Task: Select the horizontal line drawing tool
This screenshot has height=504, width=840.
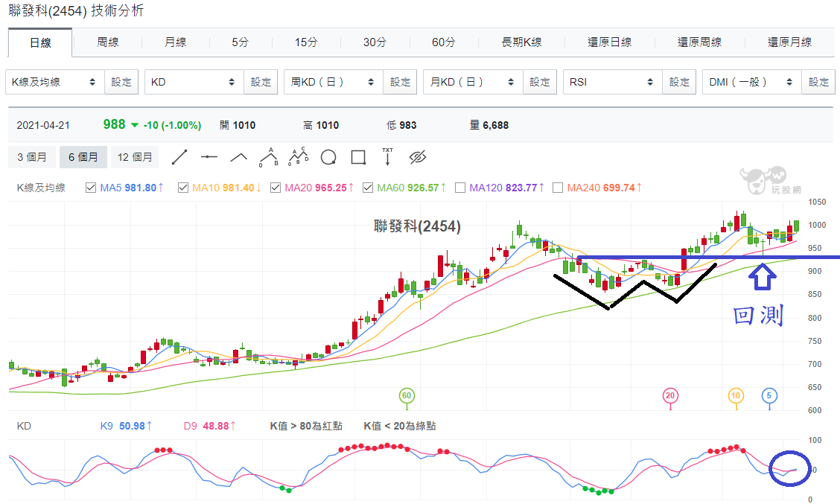Action: [209, 157]
